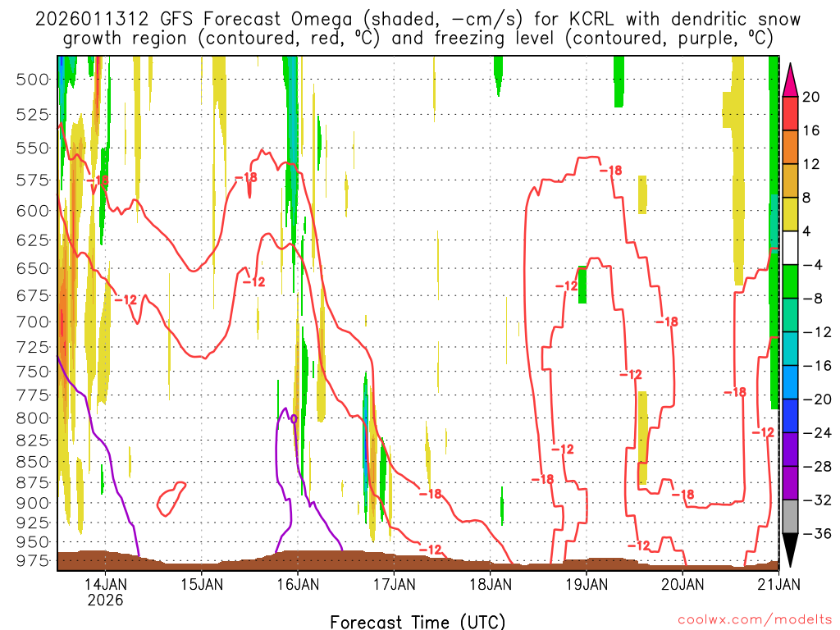This screenshot has width=840, height=630.
Task: Click the yellow 4-to-8 color bar segment
Action: point(790,214)
